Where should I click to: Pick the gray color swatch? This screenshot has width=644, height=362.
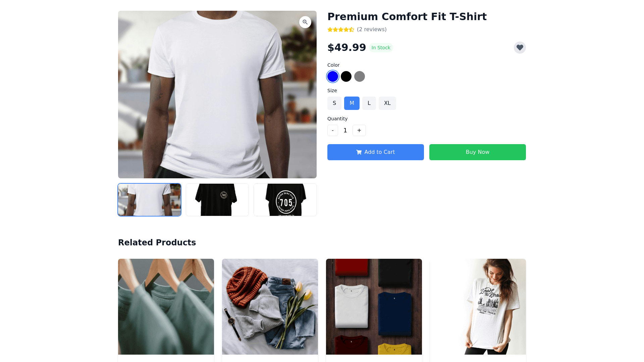(x=360, y=76)
